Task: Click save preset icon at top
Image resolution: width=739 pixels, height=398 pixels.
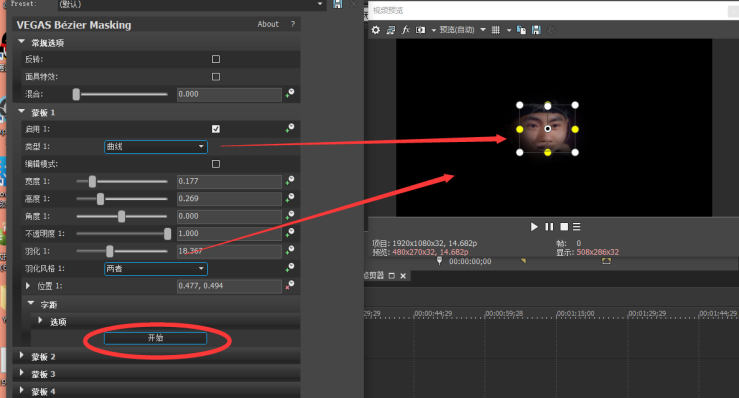Action: [x=337, y=4]
